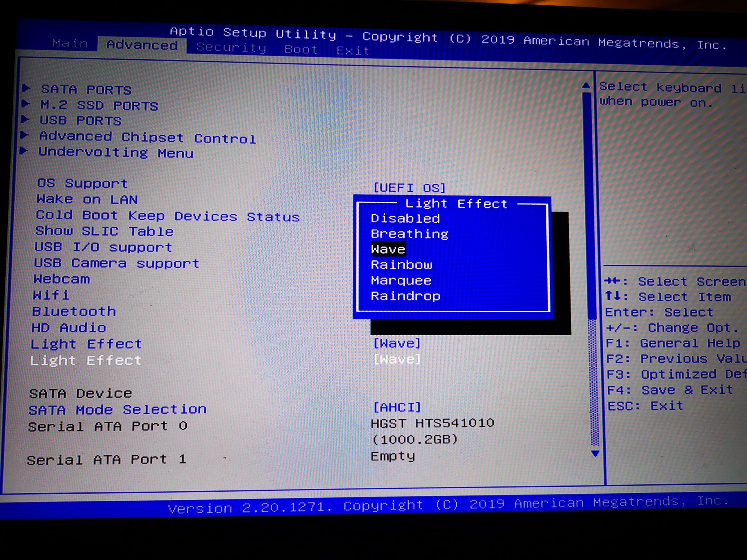The height and width of the screenshot is (560, 747).
Task: Open the highlighted white [Wave] value dropdown
Action: [x=397, y=359]
